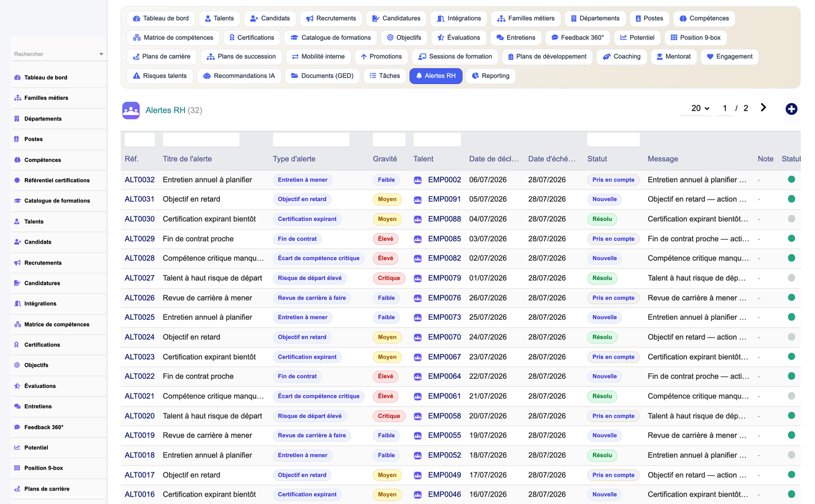Click the Matrice de compétences sidebar icon
This screenshot has height=504, width=815.
[x=17, y=324]
